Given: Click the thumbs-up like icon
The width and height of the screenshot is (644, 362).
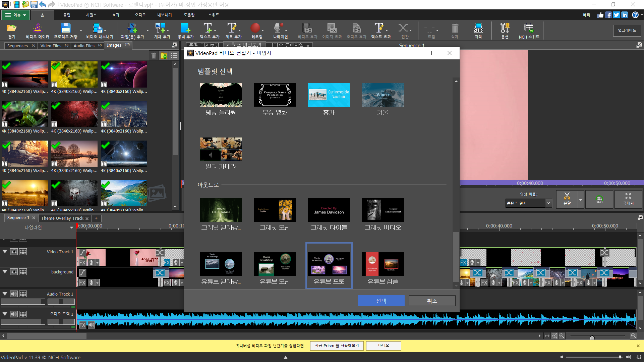Looking at the screenshot, I should [600, 15].
